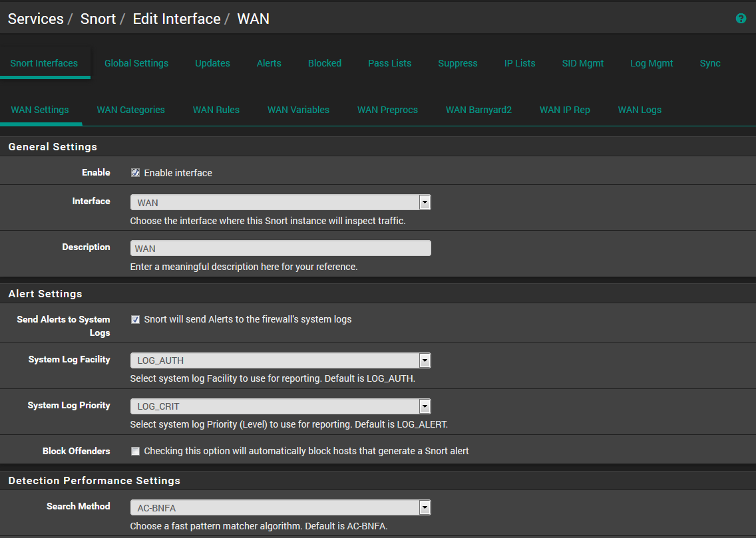Viewport: 756px width, 538px height.
Task: Click the 'Block Offenders' field label
Action: pos(76,451)
